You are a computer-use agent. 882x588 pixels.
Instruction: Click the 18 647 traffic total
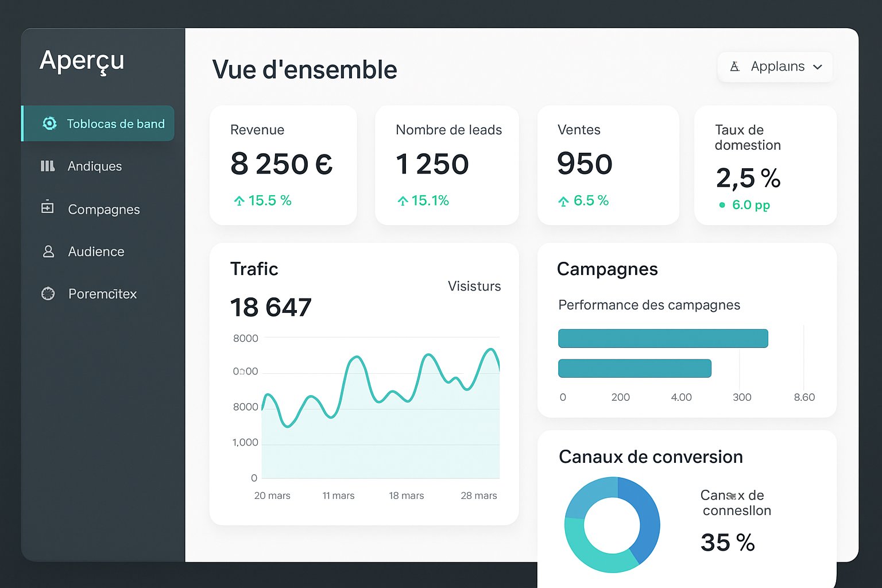coord(271,307)
